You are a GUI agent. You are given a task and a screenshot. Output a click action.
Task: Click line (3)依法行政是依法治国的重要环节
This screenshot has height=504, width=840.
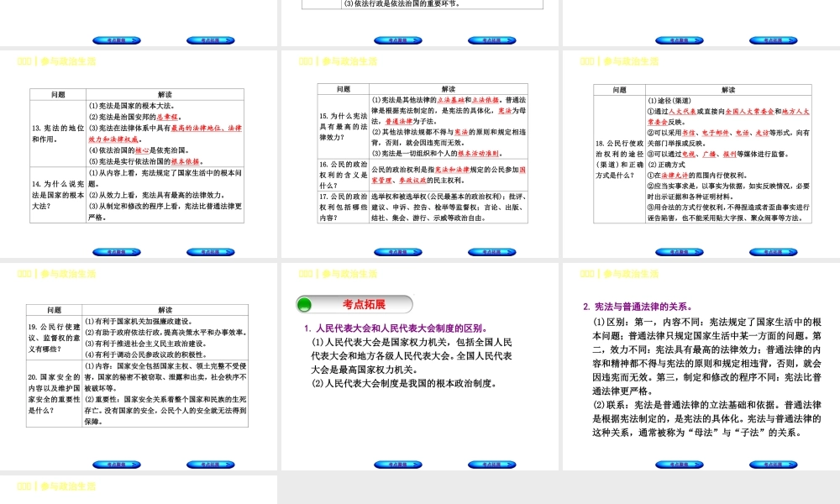tap(402, 3)
